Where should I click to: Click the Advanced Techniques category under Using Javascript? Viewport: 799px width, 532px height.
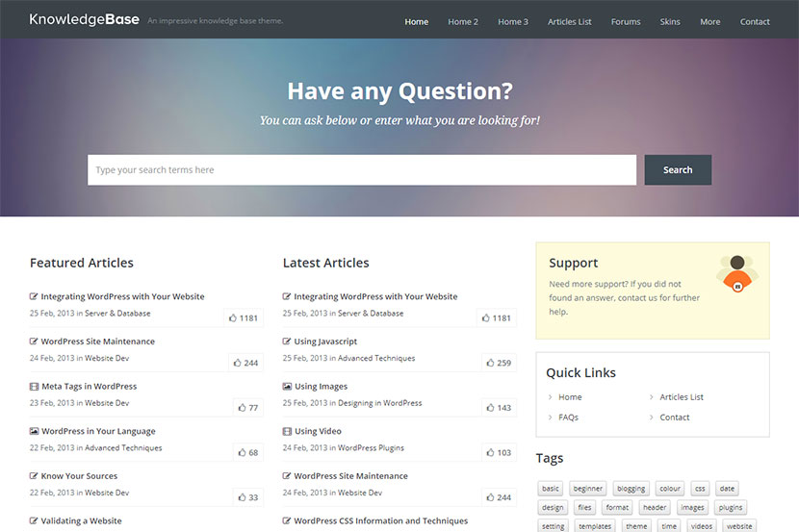(376, 358)
